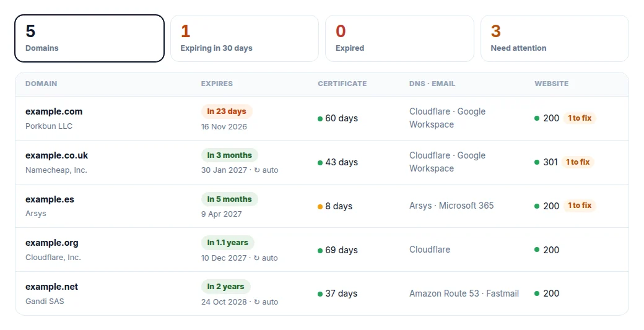Open the example.es domain
The height and width of the screenshot is (330, 644).
pyautogui.click(x=50, y=199)
